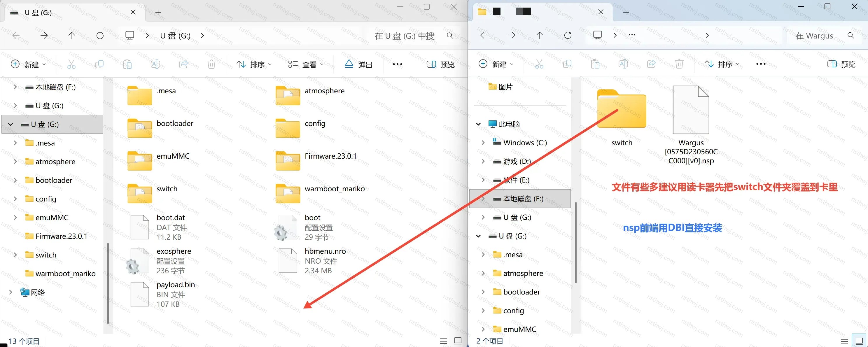Image resolution: width=868 pixels, height=347 pixels.
Task: Open the three-dot more menu in left toolbar
Action: click(x=397, y=64)
